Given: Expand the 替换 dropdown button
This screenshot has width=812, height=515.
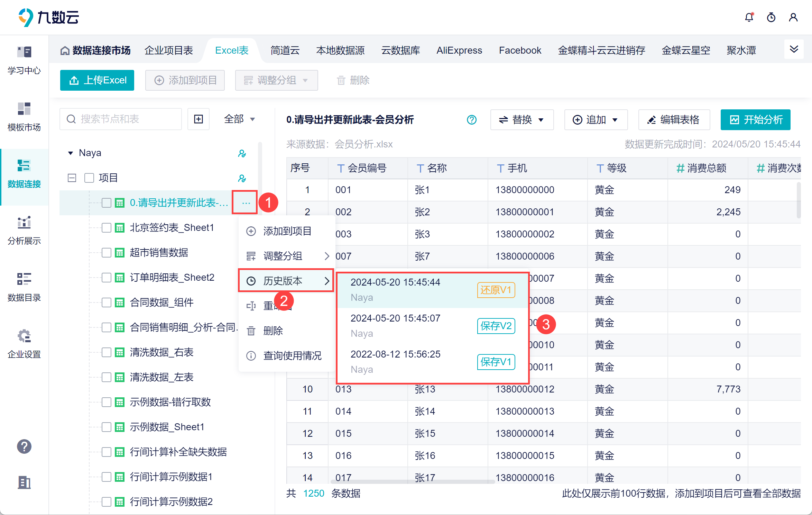Looking at the screenshot, I should (x=522, y=120).
